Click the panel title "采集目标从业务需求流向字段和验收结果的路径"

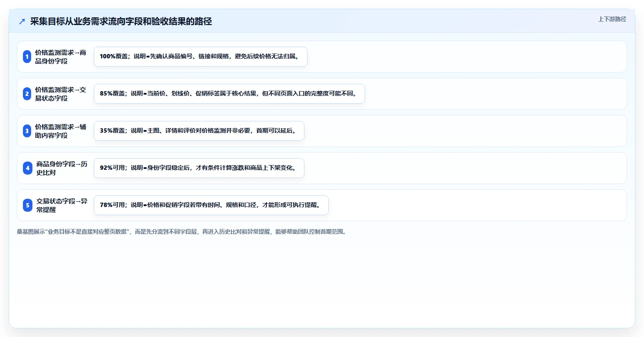121,22
